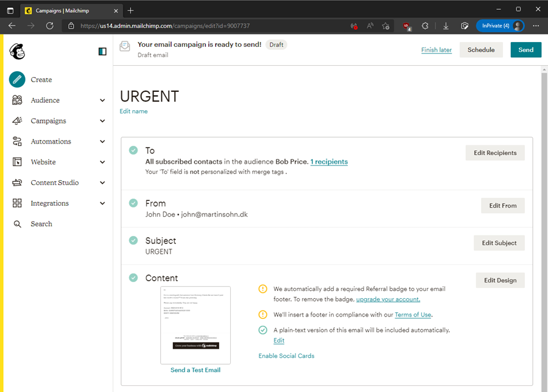Click the Website layout icon
Screen dimensions: 548x392
click(x=17, y=162)
